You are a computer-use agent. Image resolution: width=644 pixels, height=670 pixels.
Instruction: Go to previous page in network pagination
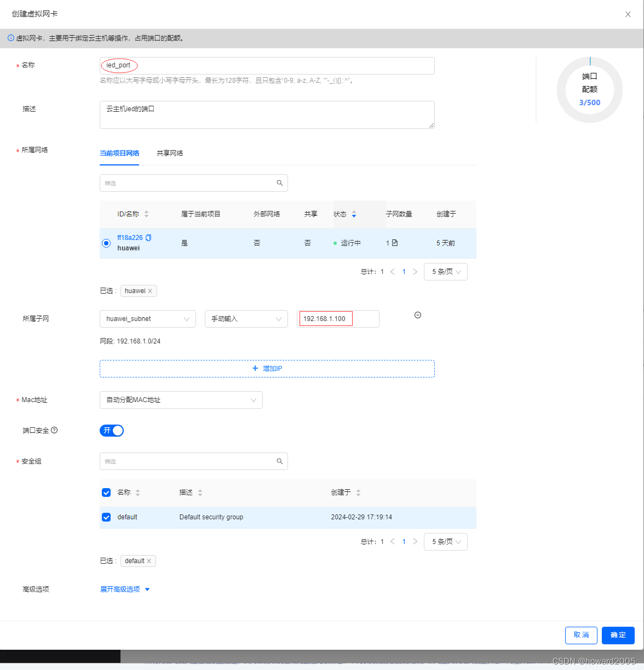393,272
